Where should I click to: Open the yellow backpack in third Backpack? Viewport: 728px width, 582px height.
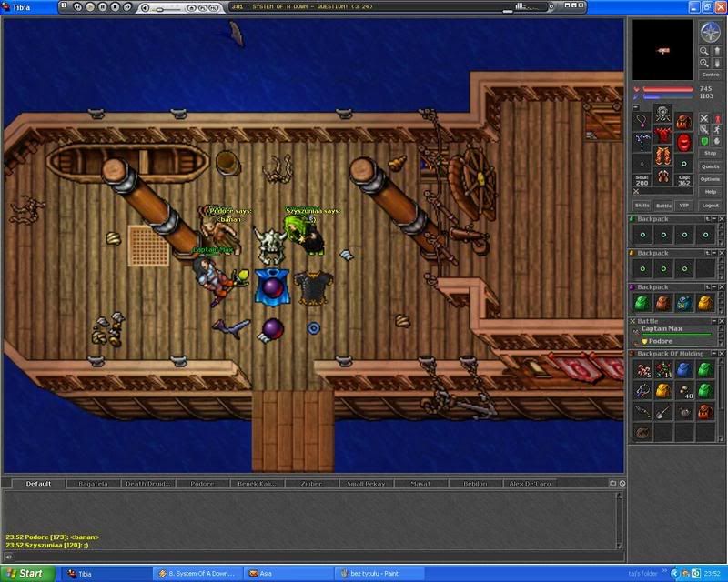point(705,303)
